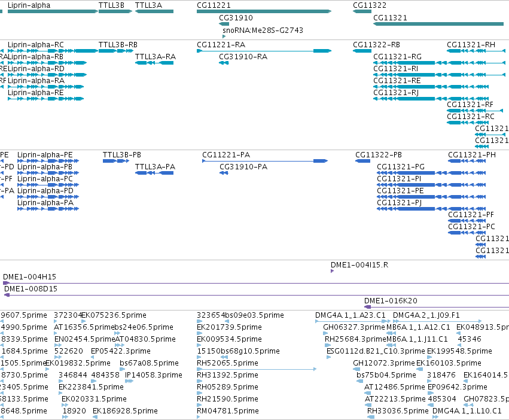Click EST RH33036.5prime

click(x=371, y=417)
